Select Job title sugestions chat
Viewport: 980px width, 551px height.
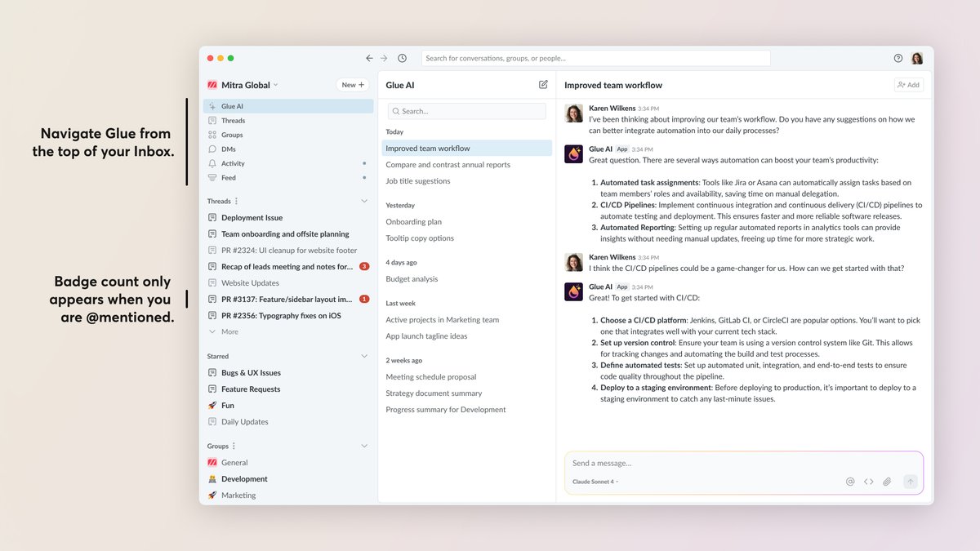coord(467,181)
